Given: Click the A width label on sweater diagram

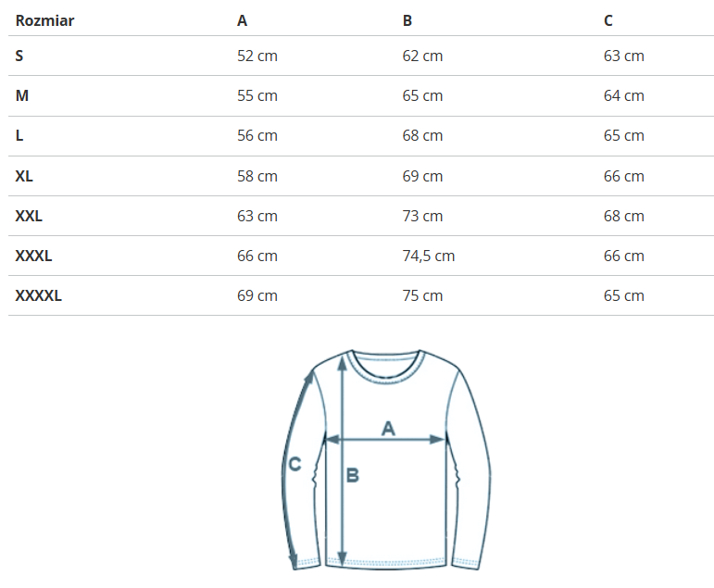Looking at the screenshot, I should click(389, 427).
